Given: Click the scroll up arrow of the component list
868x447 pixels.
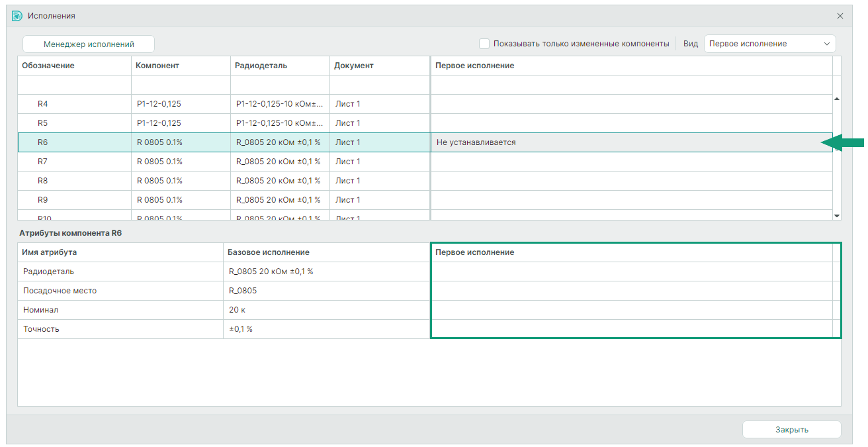Looking at the screenshot, I should [837, 99].
